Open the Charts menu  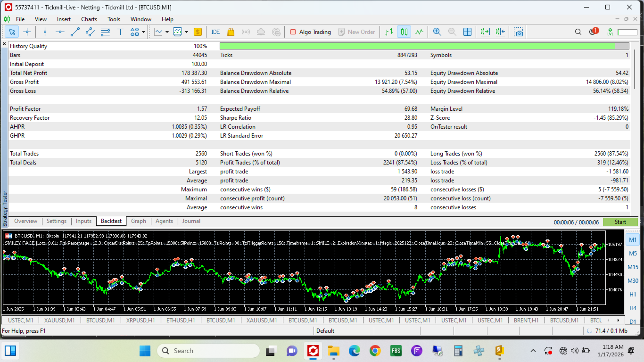(x=89, y=19)
